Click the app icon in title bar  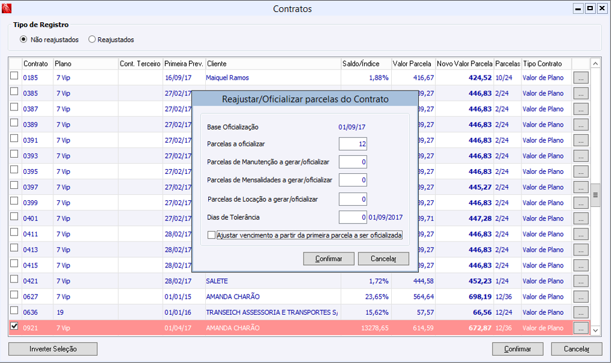(x=8, y=9)
